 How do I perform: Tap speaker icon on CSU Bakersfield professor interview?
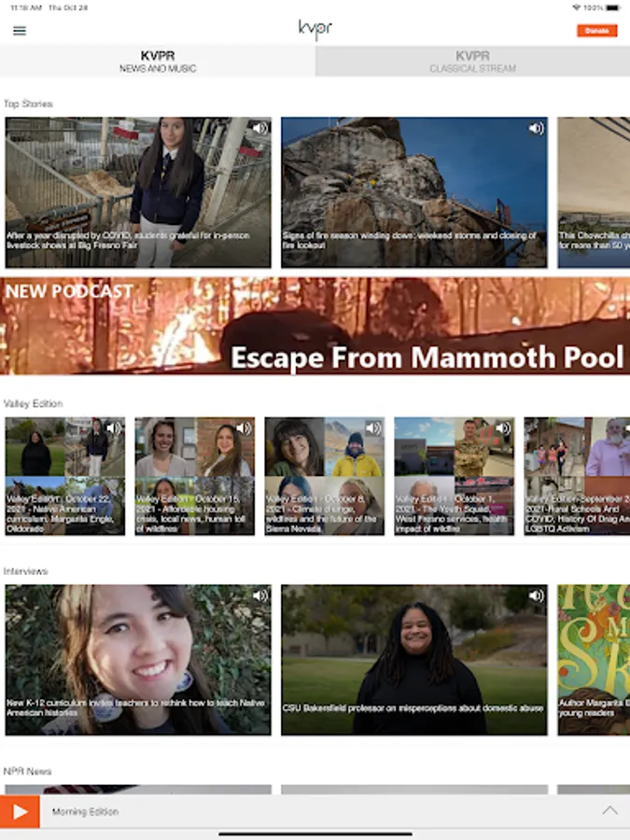pos(537,595)
